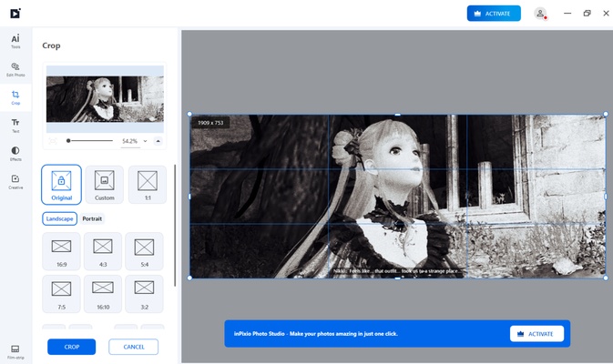Open the zoom percentage dropdown arrow
Image resolution: width=613 pixels, height=364 pixels.
(x=145, y=141)
